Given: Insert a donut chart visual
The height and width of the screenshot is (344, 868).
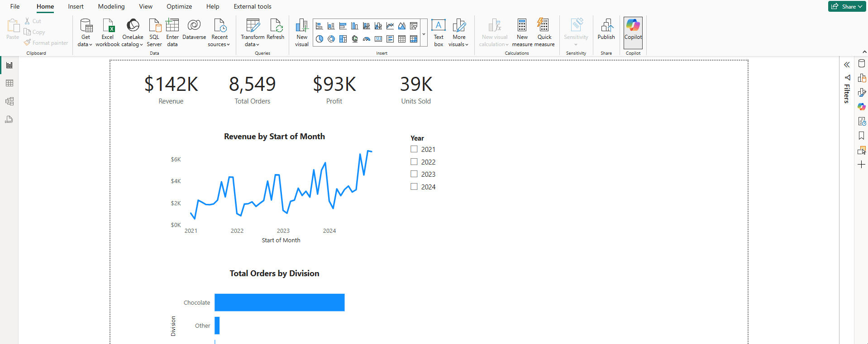Looking at the screenshot, I should 331,39.
